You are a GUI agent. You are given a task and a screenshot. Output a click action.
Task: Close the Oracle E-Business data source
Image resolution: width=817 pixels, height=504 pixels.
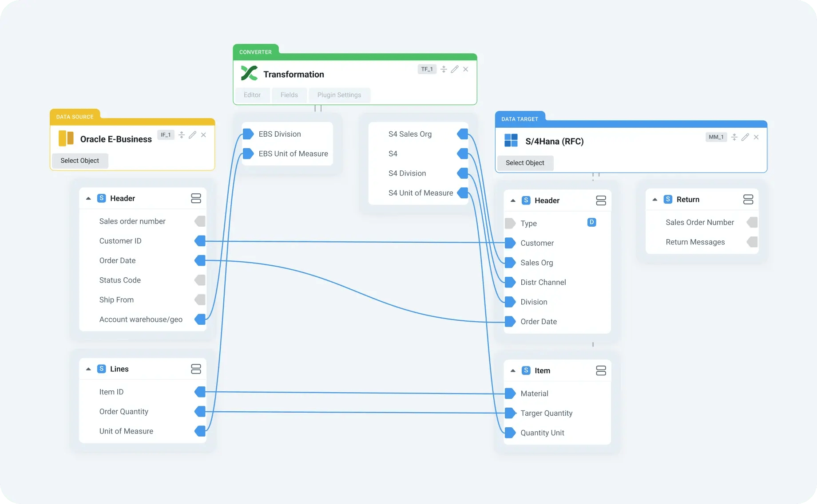click(x=203, y=135)
